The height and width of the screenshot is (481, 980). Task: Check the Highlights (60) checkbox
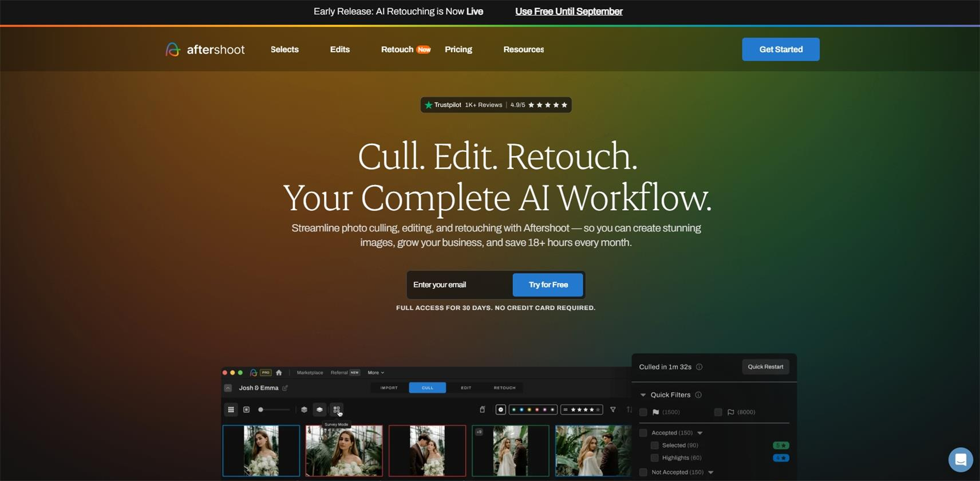tap(654, 458)
